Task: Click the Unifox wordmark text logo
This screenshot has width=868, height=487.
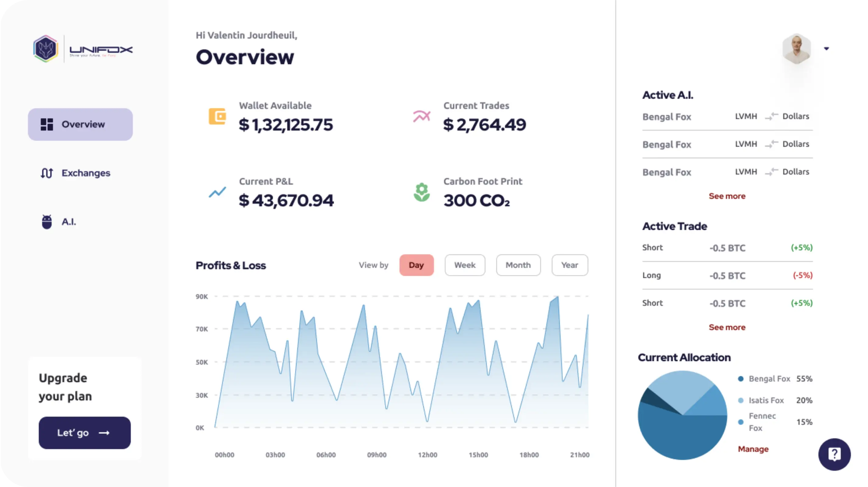Action: (101, 51)
